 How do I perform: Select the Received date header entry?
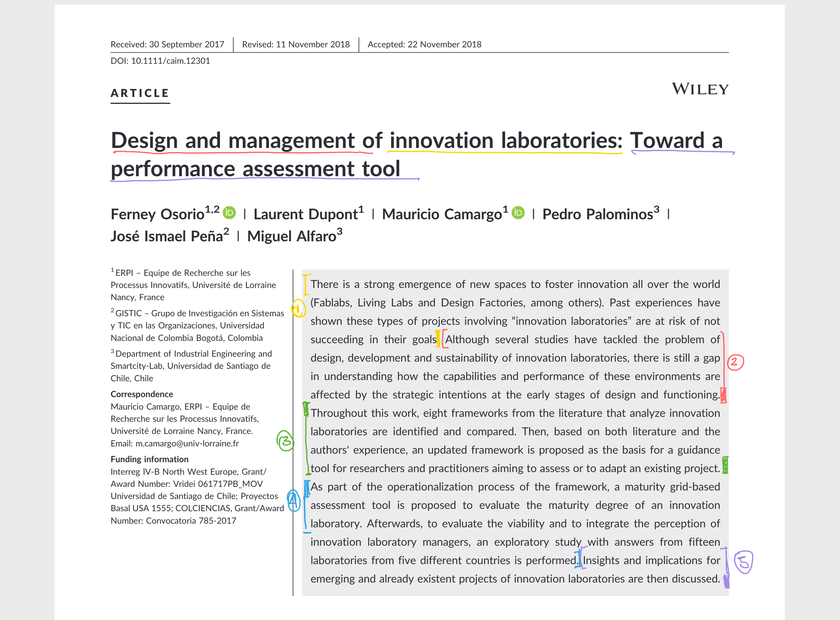click(x=167, y=44)
